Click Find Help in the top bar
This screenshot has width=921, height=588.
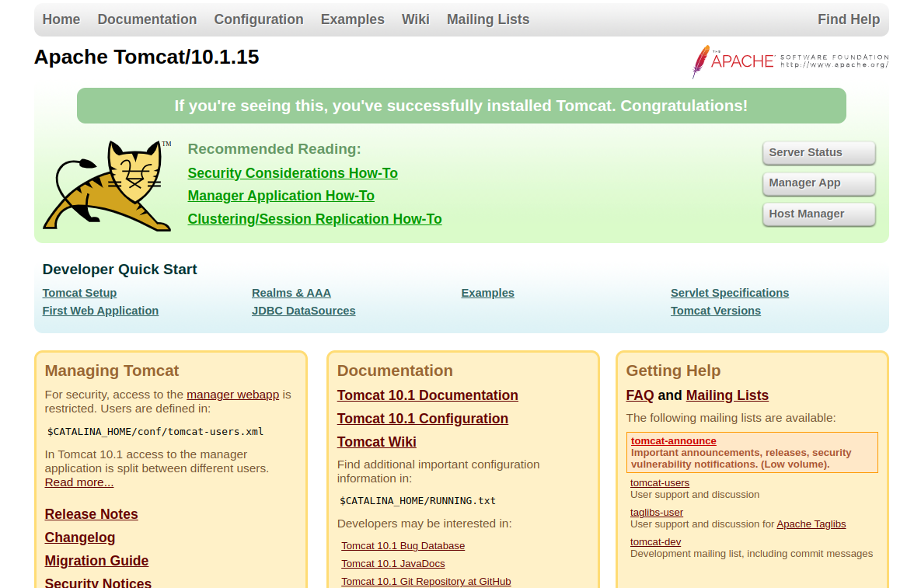(848, 19)
